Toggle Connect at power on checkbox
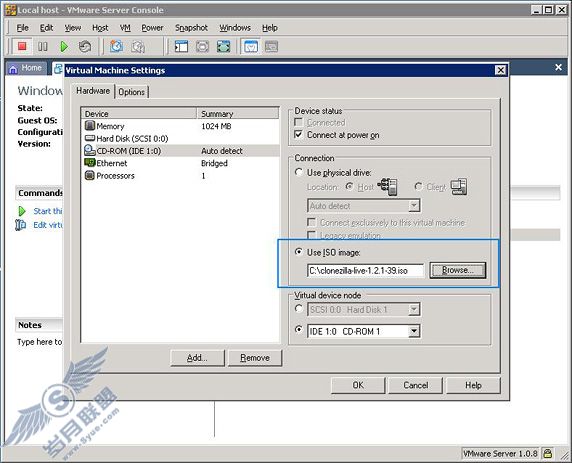Viewport: 572px width, 463px height. point(298,135)
